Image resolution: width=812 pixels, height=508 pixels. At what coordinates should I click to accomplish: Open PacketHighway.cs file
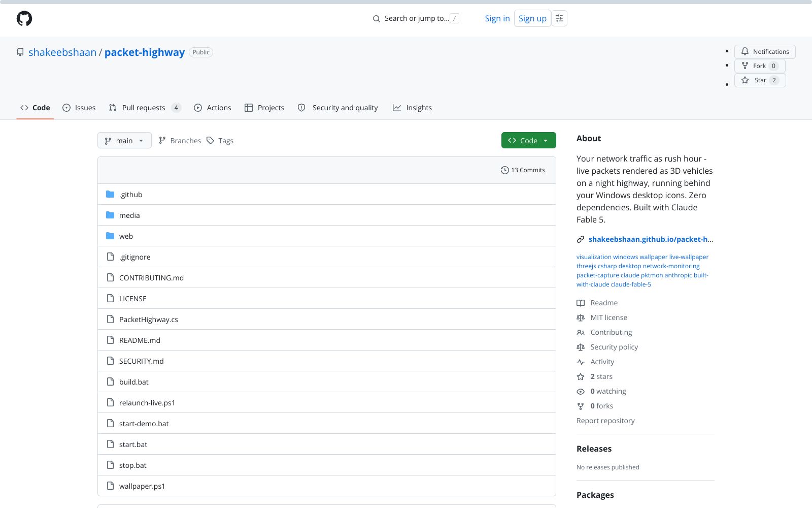click(149, 320)
